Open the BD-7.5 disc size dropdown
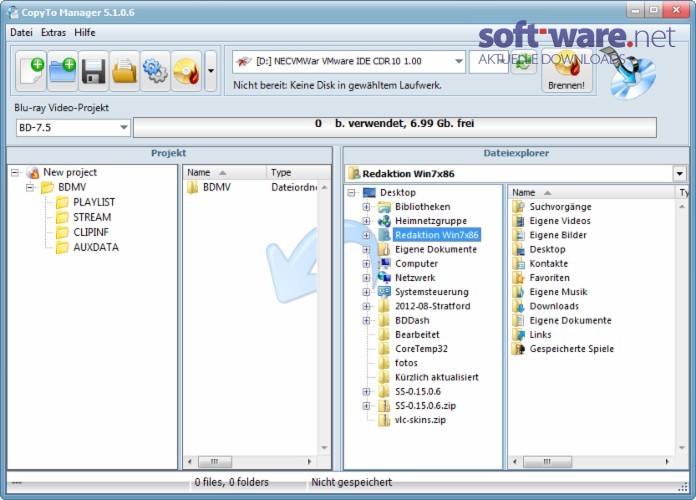 124,128
